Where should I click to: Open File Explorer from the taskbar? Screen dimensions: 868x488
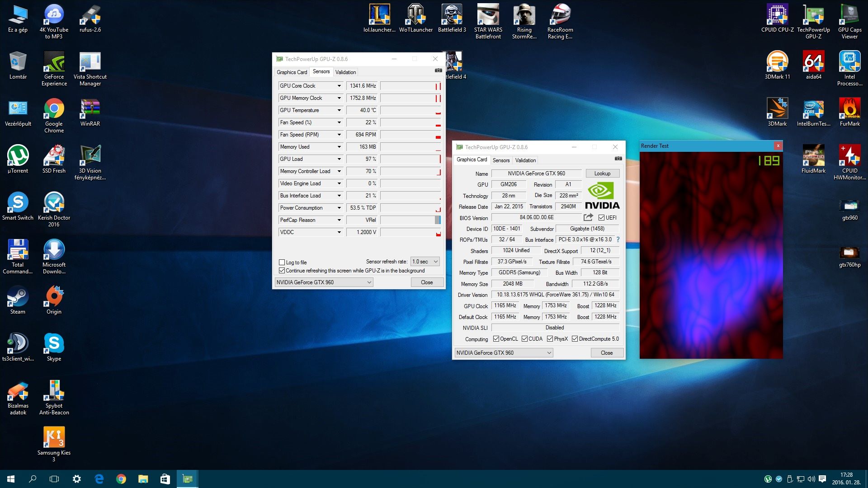click(143, 479)
